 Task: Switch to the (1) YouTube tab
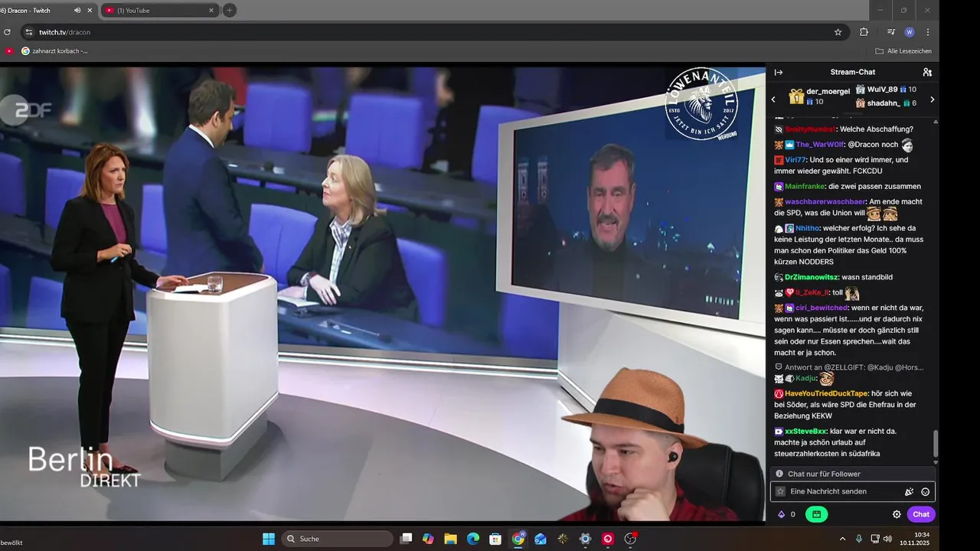coord(158,10)
